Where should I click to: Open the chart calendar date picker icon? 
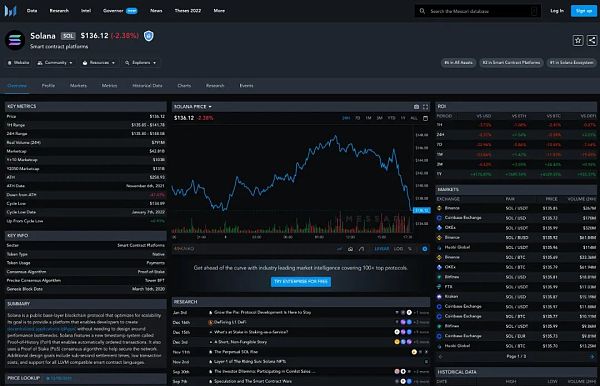[x=426, y=118]
